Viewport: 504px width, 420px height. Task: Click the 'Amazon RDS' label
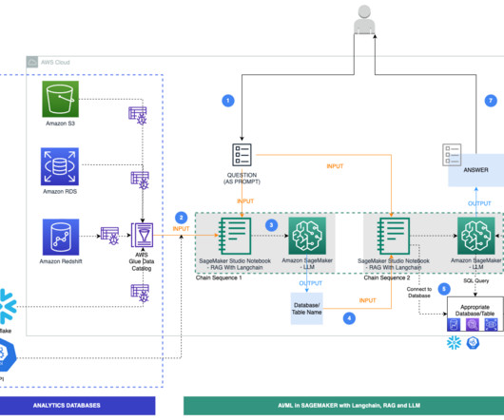(60, 191)
